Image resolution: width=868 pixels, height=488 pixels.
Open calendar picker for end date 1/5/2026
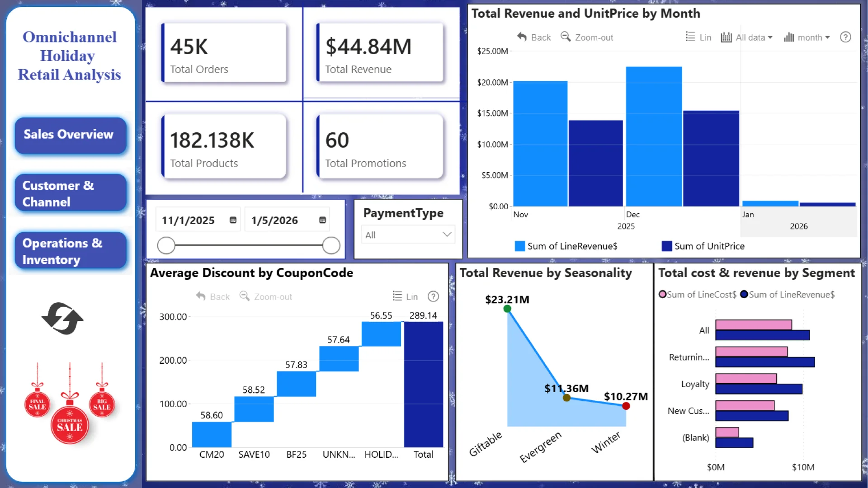pyautogui.click(x=322, y=220)
